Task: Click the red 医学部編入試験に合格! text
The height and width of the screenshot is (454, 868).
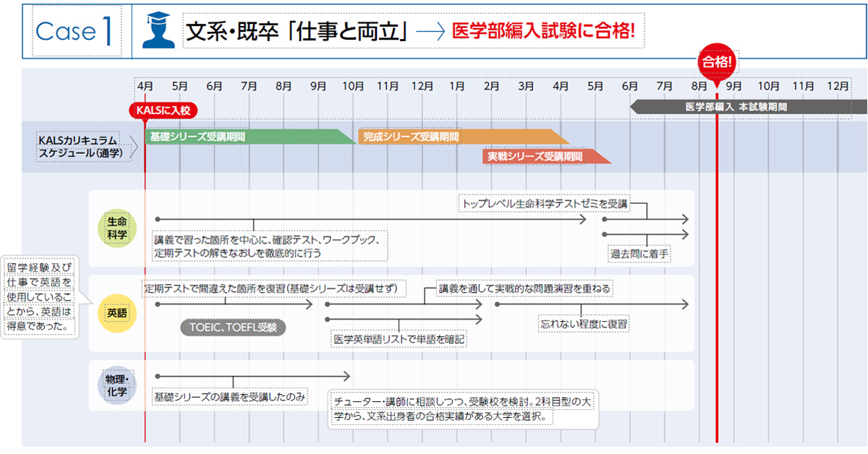Action: coord(543,31)
